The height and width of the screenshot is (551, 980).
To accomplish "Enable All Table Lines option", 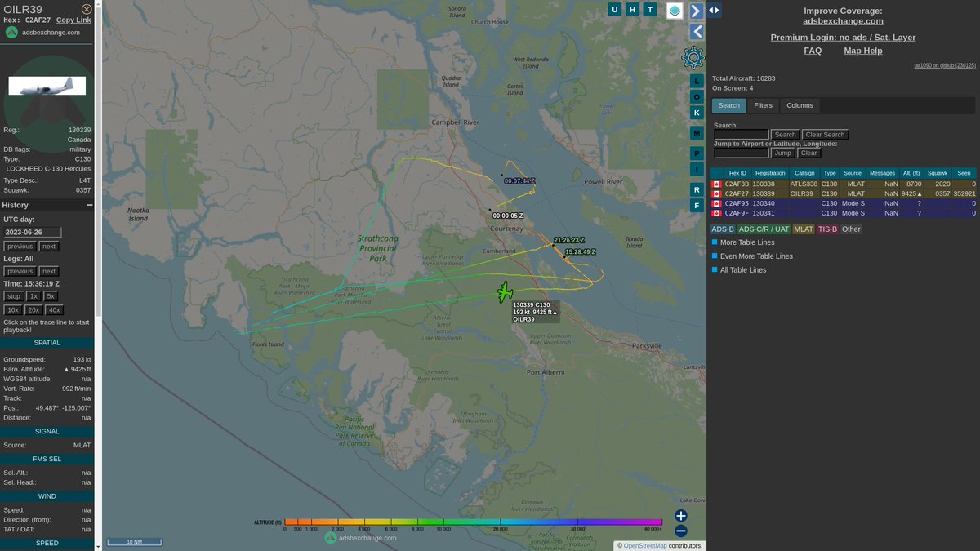I will [715, 269].
